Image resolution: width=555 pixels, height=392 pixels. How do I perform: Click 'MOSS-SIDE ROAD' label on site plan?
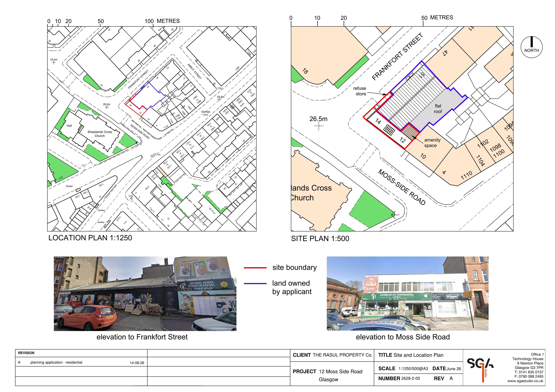coord(401,187)
